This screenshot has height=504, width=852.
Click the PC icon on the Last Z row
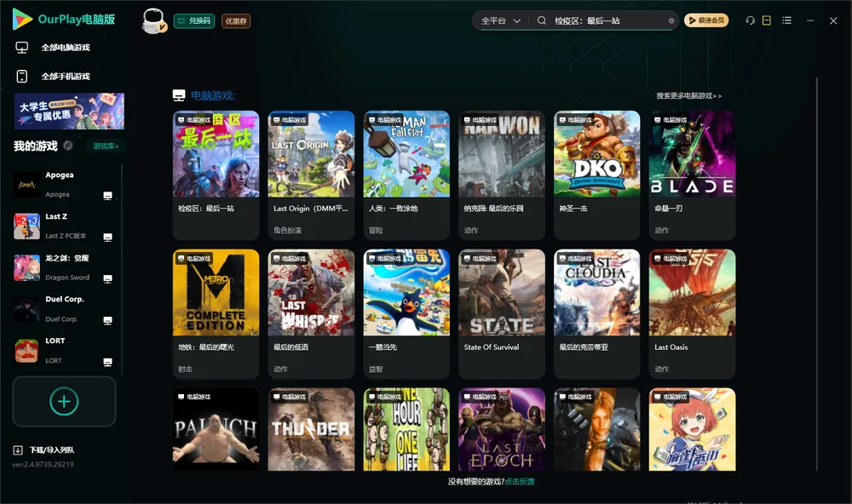coord(107,238)
